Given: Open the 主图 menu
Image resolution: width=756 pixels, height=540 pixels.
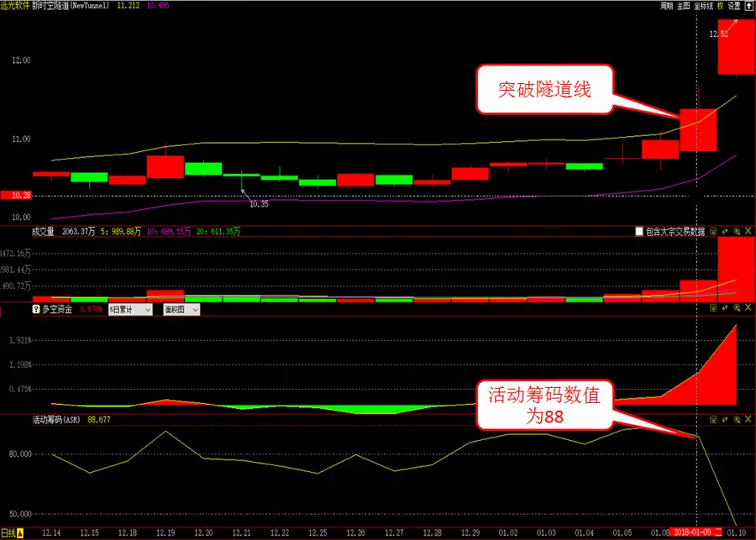Looking at the screenshot, I should coord(683,5).
